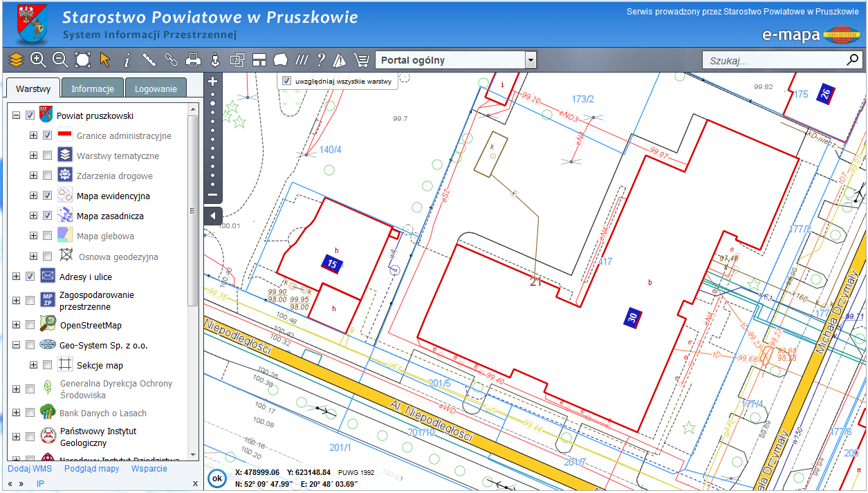Collapse the Powiat pruszkowski tree node
The image size is (868, 493).
pos(17,115)
